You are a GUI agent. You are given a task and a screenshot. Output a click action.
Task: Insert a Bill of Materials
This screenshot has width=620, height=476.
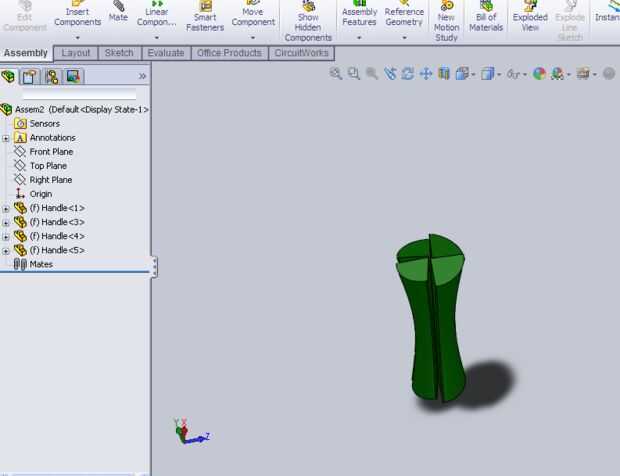[486, 17]
